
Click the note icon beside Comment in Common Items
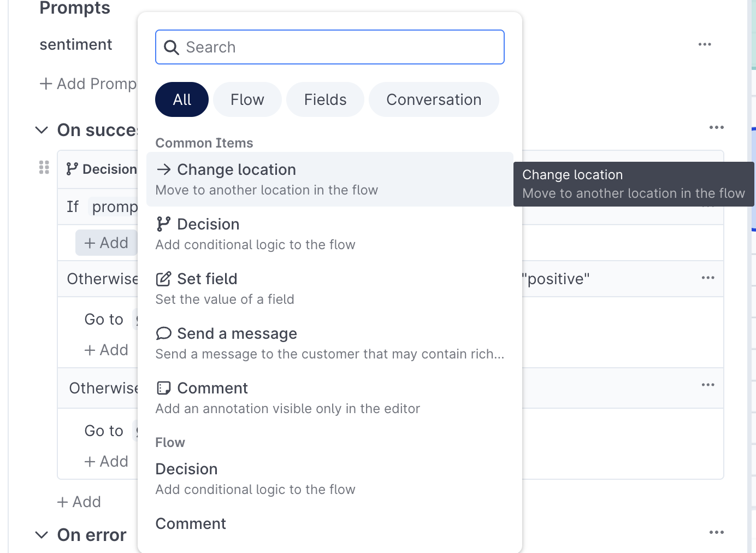[x=163, y=388]
